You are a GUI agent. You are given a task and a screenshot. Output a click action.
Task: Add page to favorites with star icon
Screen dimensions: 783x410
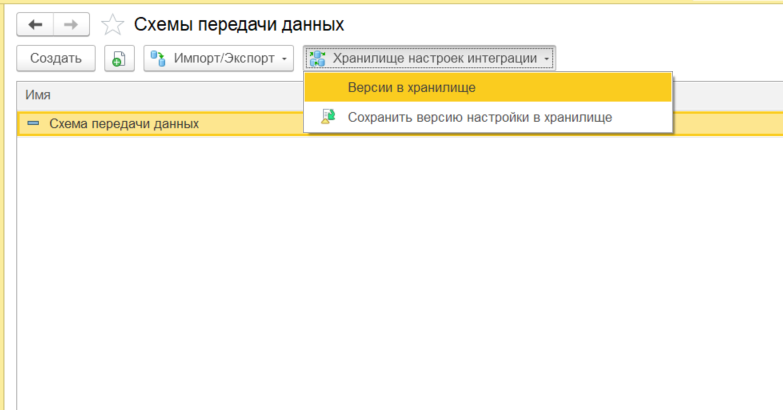[x=112, y=24]
